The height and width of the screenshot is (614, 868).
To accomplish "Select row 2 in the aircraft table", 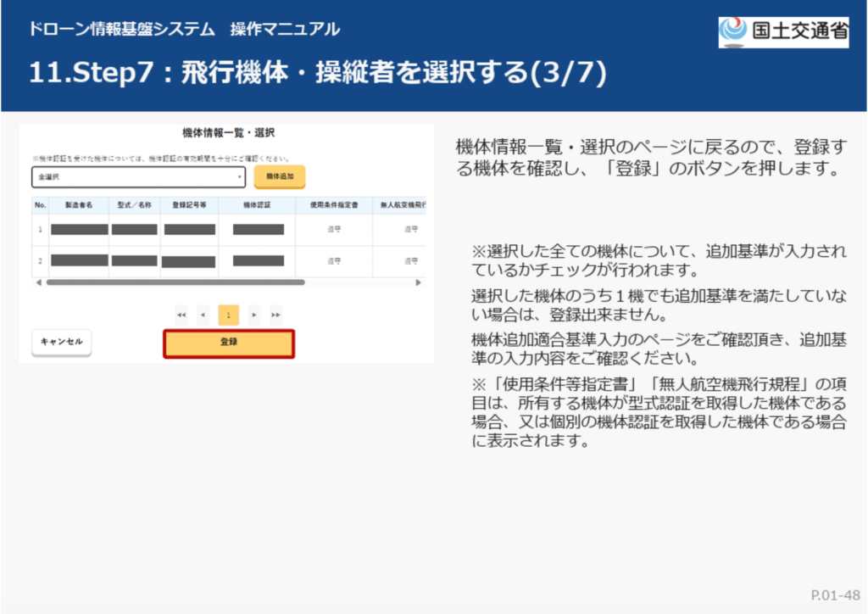I will pos(40,261).
